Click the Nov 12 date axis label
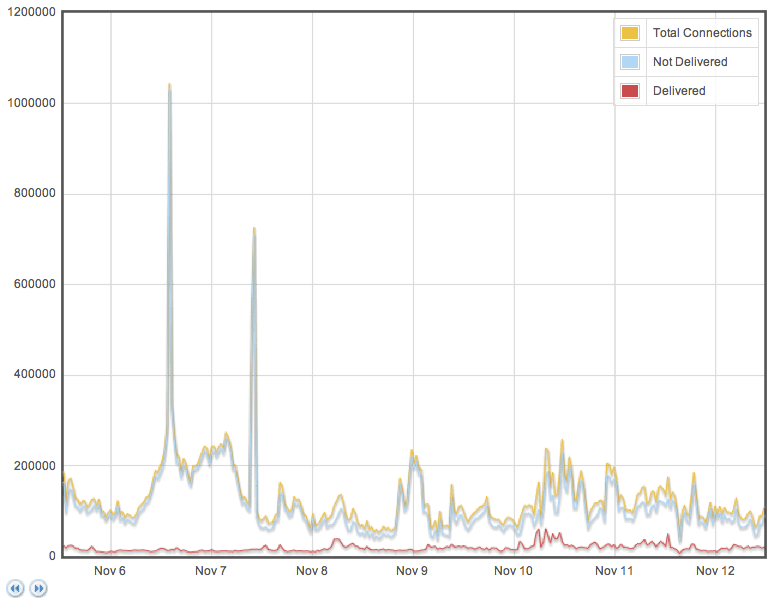Image resolution: width=780 pixels, height=606 pixels. 715,571
